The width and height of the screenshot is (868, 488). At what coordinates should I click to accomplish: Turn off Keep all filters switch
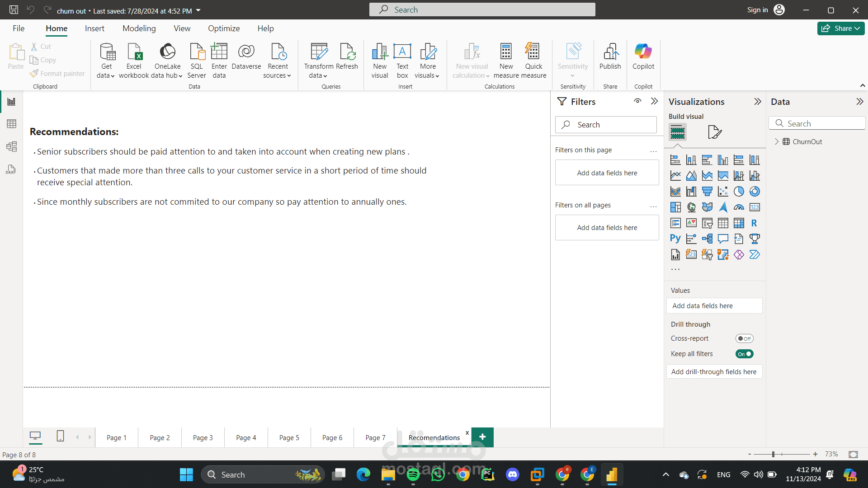click(x=744, y=354)
